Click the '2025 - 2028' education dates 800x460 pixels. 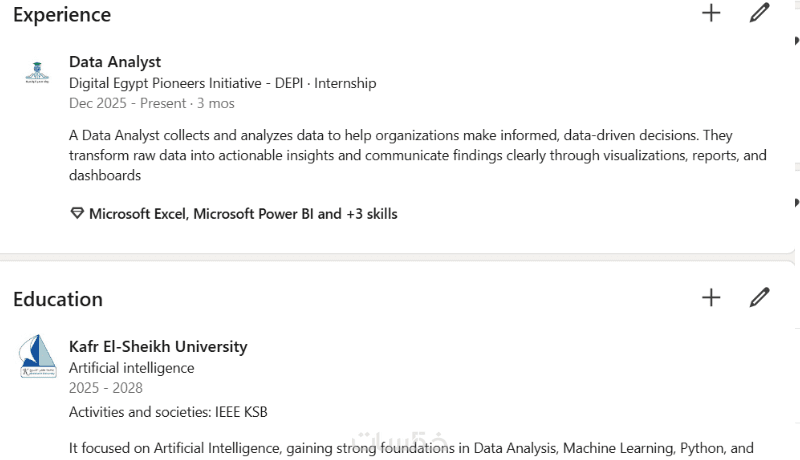click(105, 388)
